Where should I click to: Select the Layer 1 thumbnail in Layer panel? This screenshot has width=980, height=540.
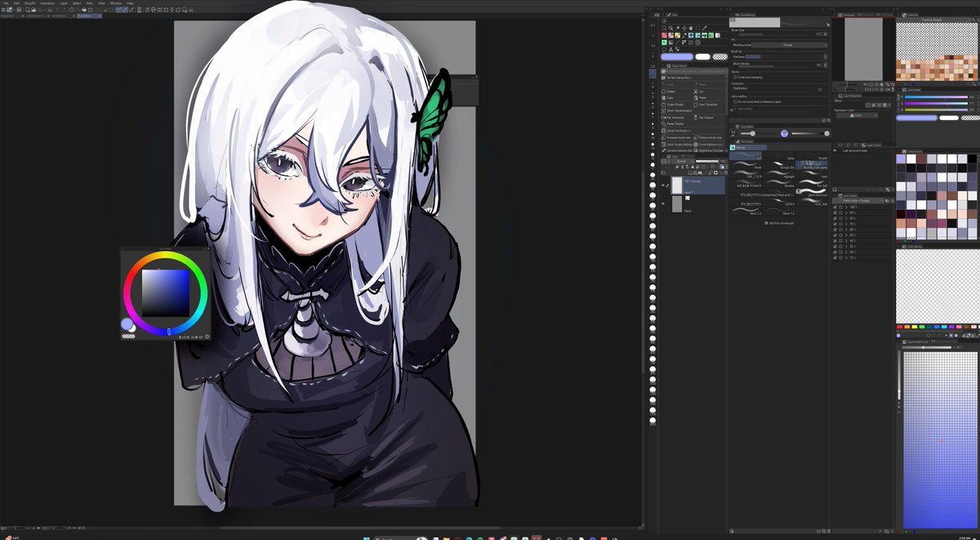click(x=676, y=186)
